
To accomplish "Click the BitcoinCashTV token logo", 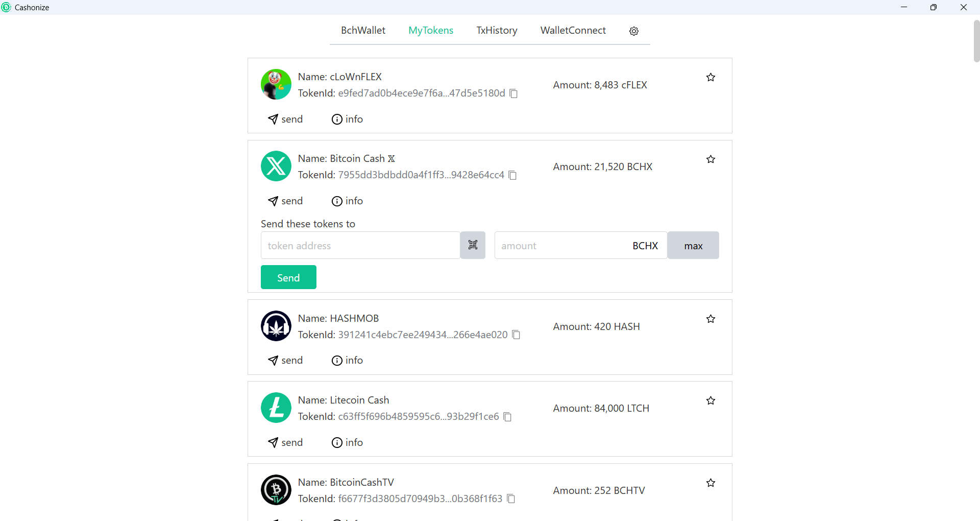I will coord(276,490).
